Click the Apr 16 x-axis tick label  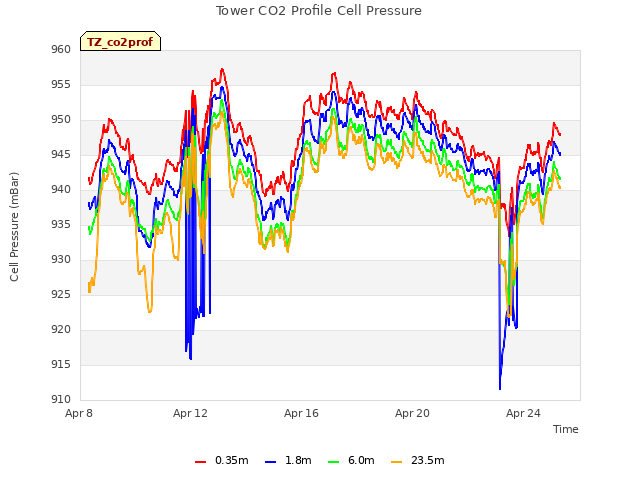[x=301, y=413]
